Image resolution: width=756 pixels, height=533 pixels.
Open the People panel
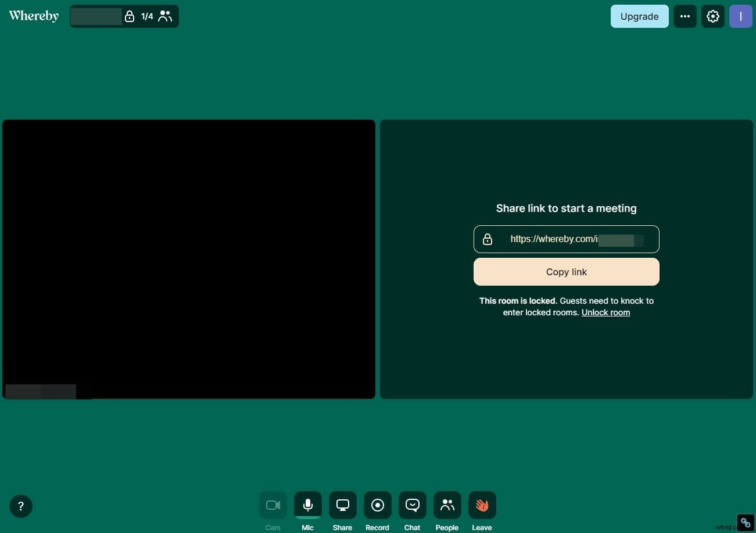(447, 505)
